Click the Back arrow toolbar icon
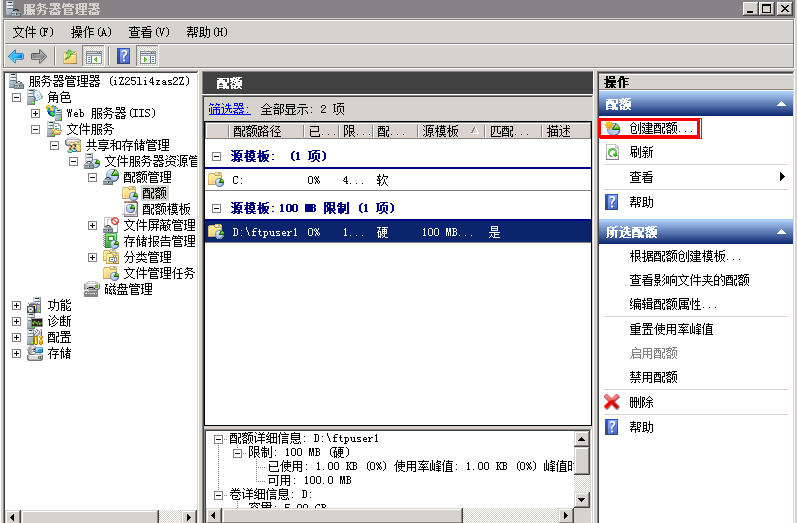Image resolution: width=797 pixels, height=523 pixels. click(x=16, y=56)
